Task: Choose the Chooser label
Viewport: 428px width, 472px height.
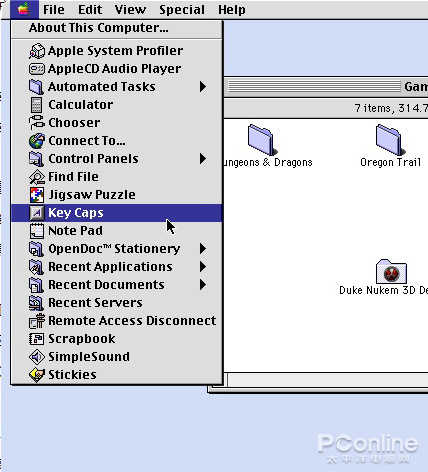Action: [x=74, y=123]
